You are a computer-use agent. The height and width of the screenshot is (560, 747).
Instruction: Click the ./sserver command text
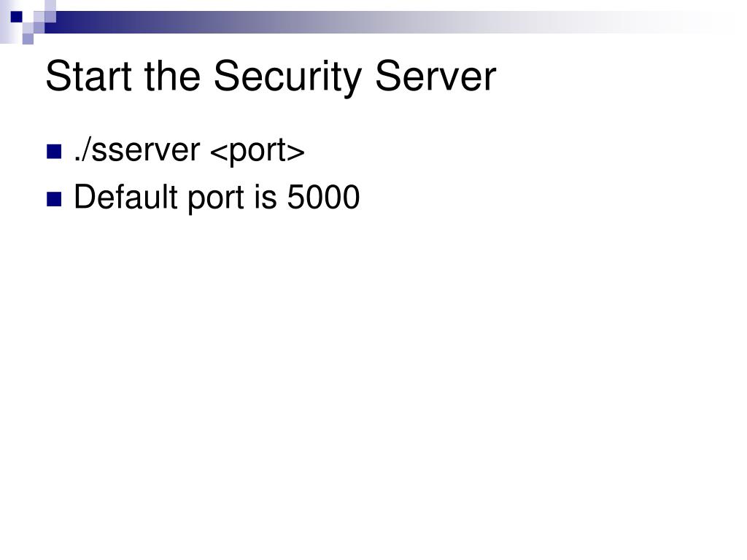tap(137, 150)
